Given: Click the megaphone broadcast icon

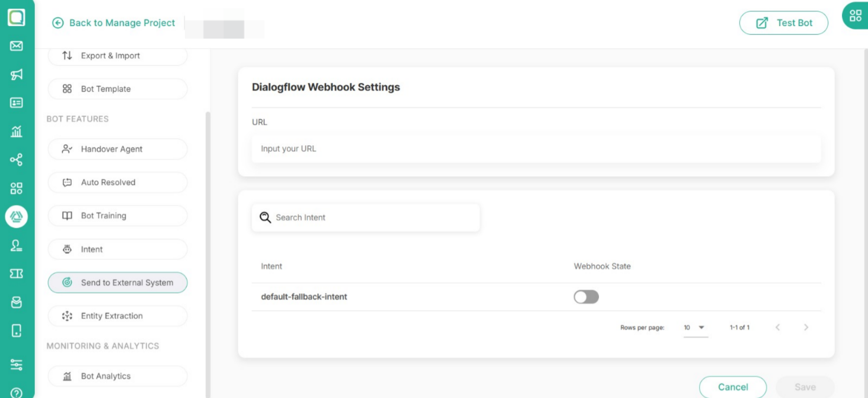Looking at the screenshot, I should (x=16, y=74).
